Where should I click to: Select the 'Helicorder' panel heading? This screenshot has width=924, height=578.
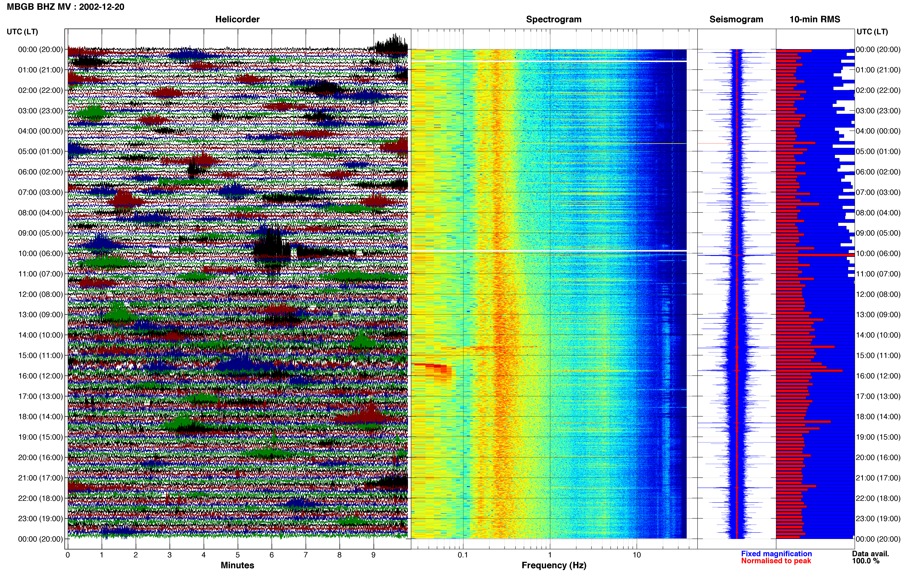coord(237,20)
